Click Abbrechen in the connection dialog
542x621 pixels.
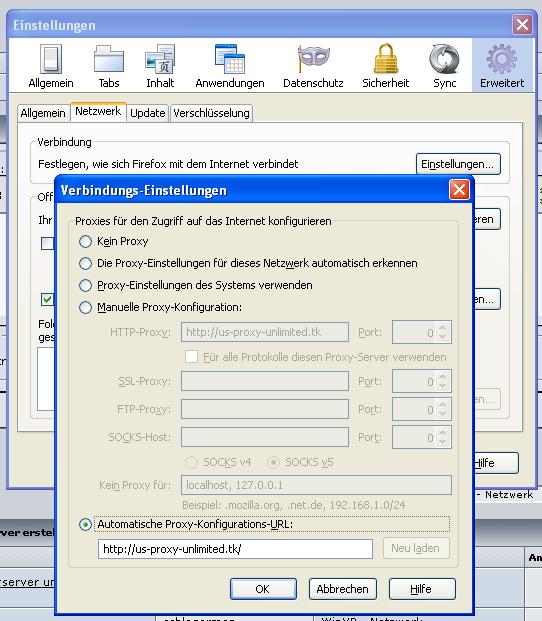point(343,589)
